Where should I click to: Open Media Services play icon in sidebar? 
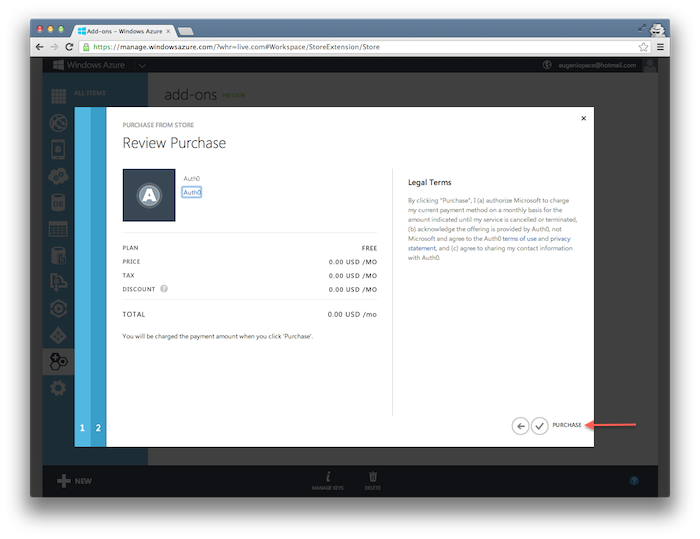[58, 309]
